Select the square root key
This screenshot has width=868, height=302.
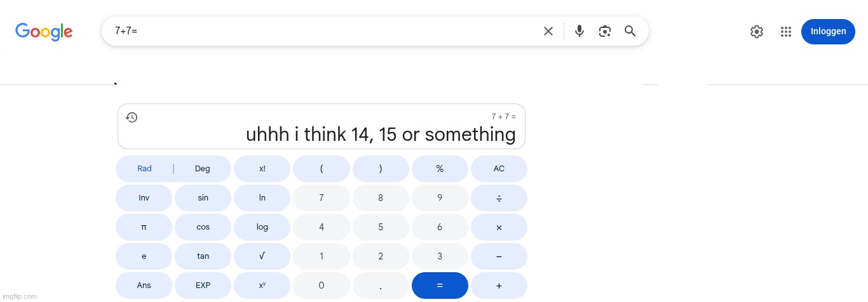[262, 256]
